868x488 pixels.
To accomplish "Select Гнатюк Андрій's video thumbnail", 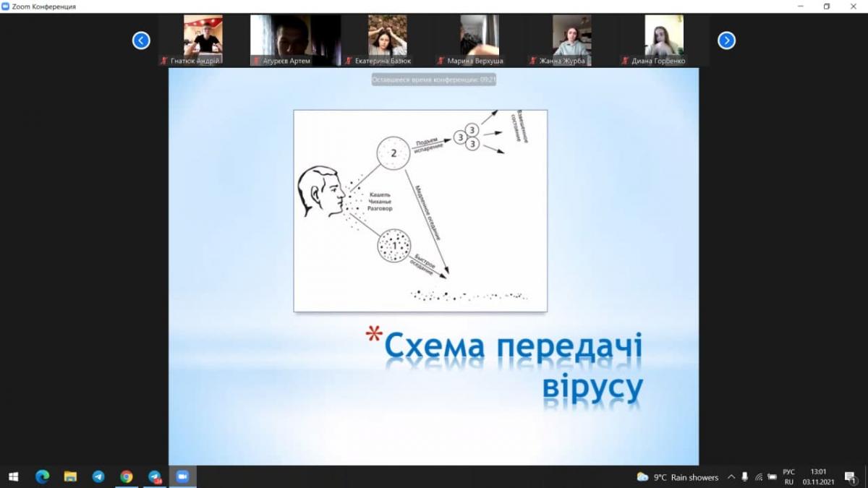I will (x=203, y=36).
